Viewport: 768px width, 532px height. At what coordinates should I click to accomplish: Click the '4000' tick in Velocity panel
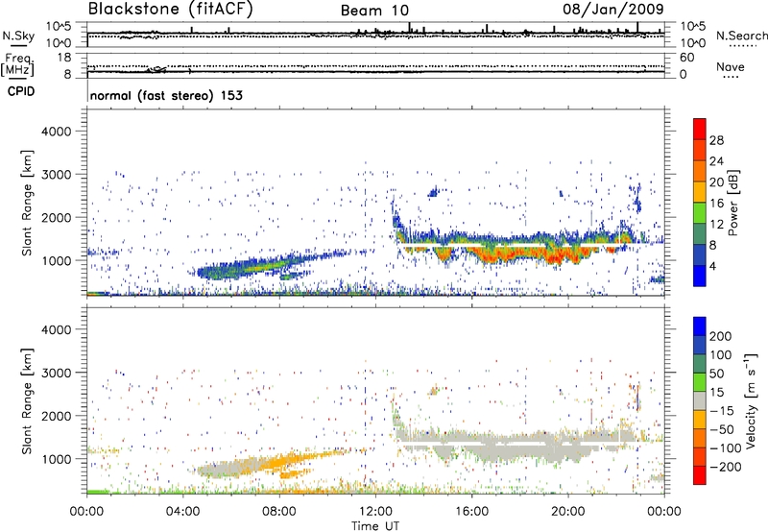57,329
